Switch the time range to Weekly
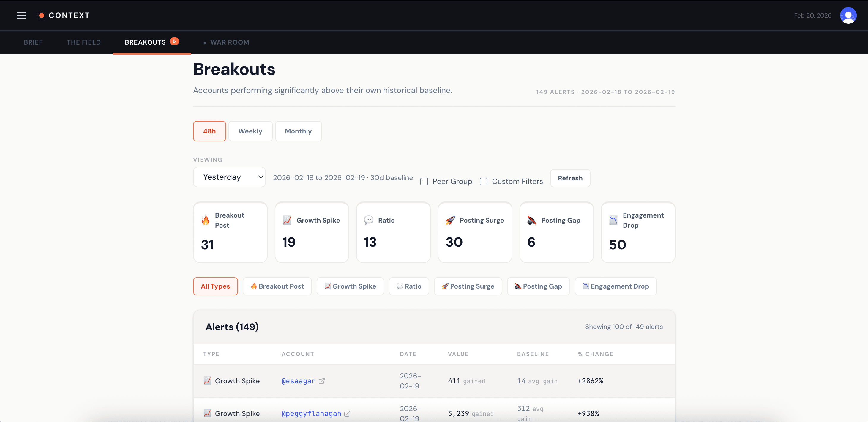 [x=250, y=131]
